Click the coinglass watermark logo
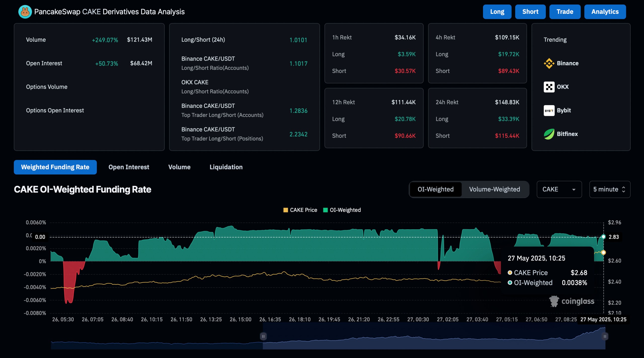 (572, 301)
